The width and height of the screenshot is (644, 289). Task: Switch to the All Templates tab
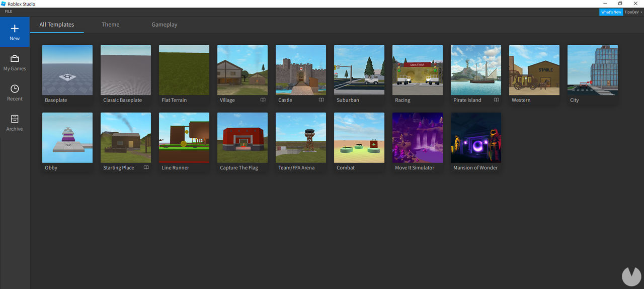[x=57, y=25]
